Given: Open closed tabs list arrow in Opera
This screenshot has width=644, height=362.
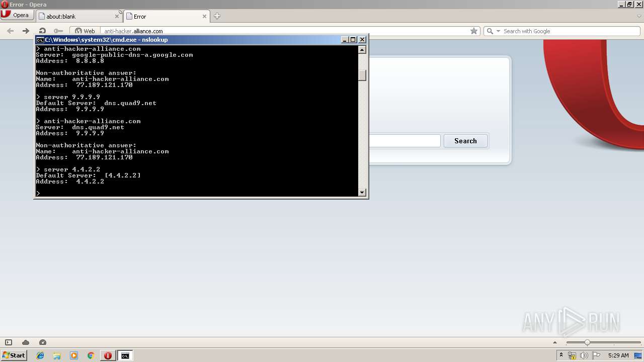Looking at the screenshot, I should (x=639, y=16).
